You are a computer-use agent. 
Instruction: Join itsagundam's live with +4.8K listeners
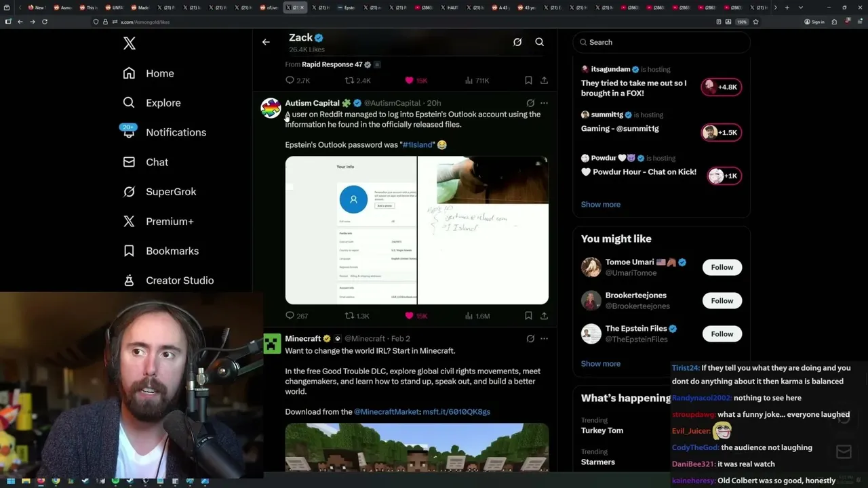click(722, 87)
